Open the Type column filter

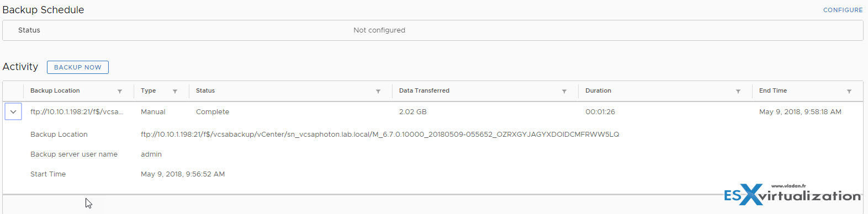[x=175, y=92]
